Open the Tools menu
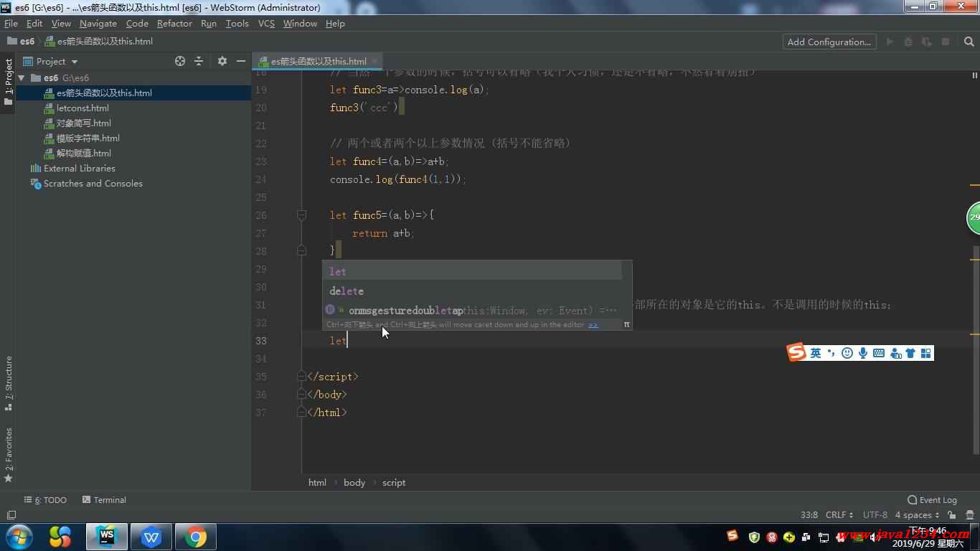The height and width of the screenshot is (551, 980). pyautogui.click(x=237, y=24)
